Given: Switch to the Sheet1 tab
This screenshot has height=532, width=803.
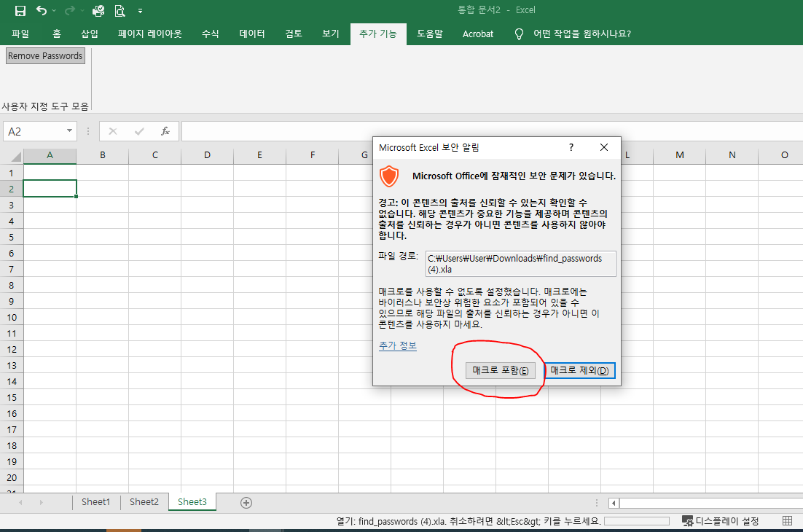Looking at the screenshot, I should click(x=95, y=502).
